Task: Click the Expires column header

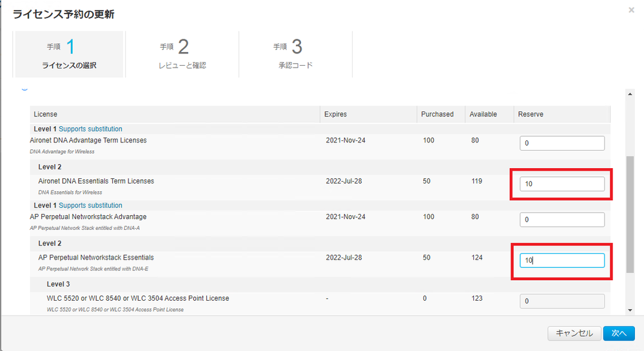Action: click(368, 114)
